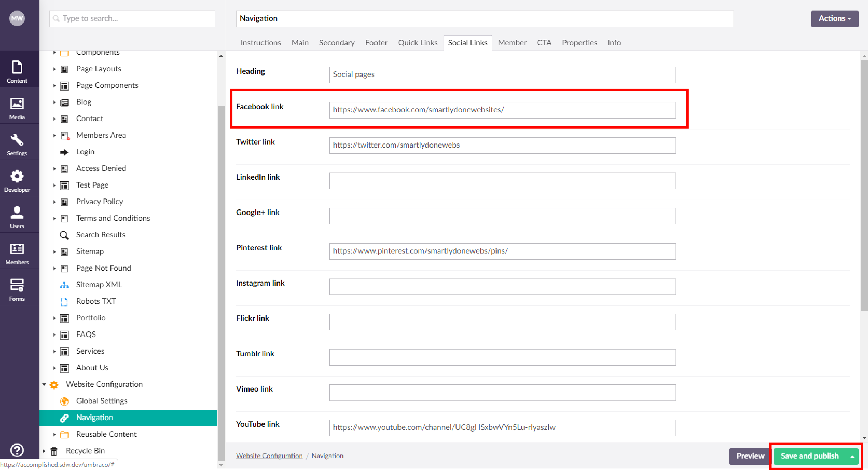This screenshot has width=868, height=470.
Task: Open the Save and publish options arrow
Action: [x=852, y=456]
